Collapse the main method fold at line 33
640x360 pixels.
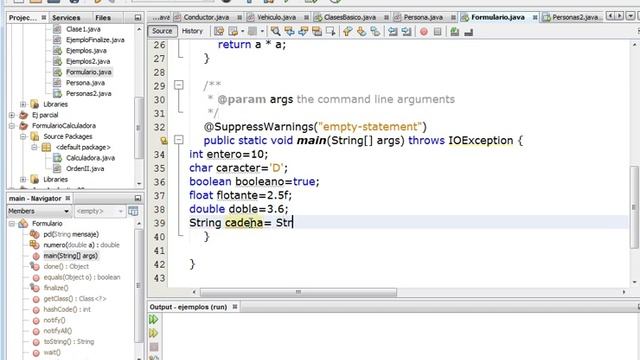[x=178, y=140]
